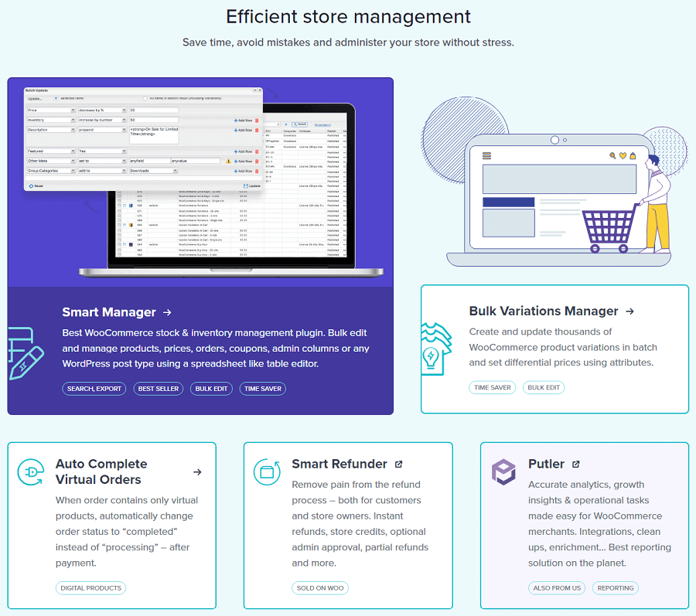Click the Putler purple cube logo
The image size is (696, 616).
tap(503, 472)
